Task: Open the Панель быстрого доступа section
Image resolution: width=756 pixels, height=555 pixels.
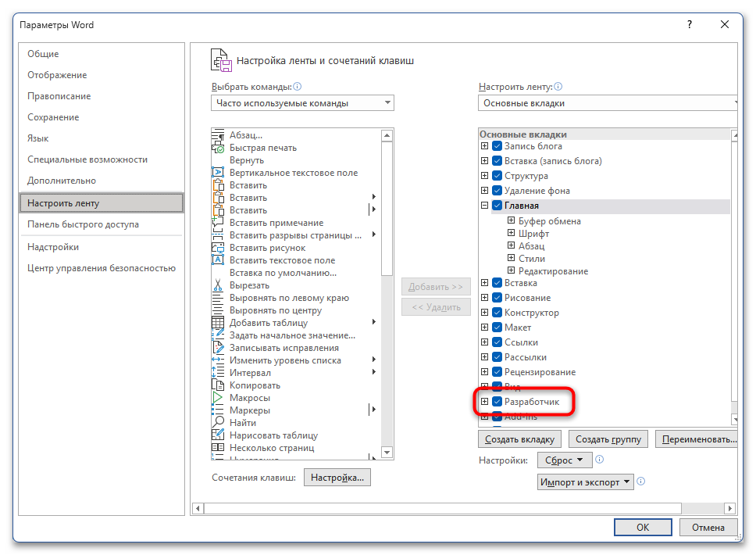Action: (83, 224)
